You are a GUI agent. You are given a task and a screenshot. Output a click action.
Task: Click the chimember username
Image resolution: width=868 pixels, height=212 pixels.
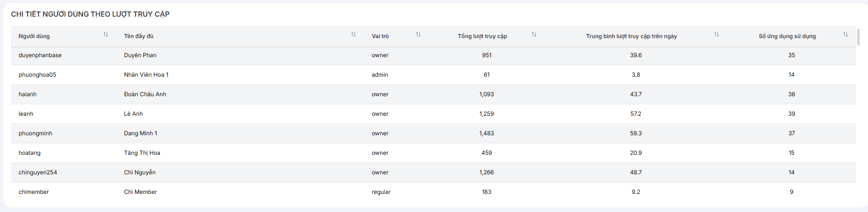pyautogui.click(x=34, y=192)
